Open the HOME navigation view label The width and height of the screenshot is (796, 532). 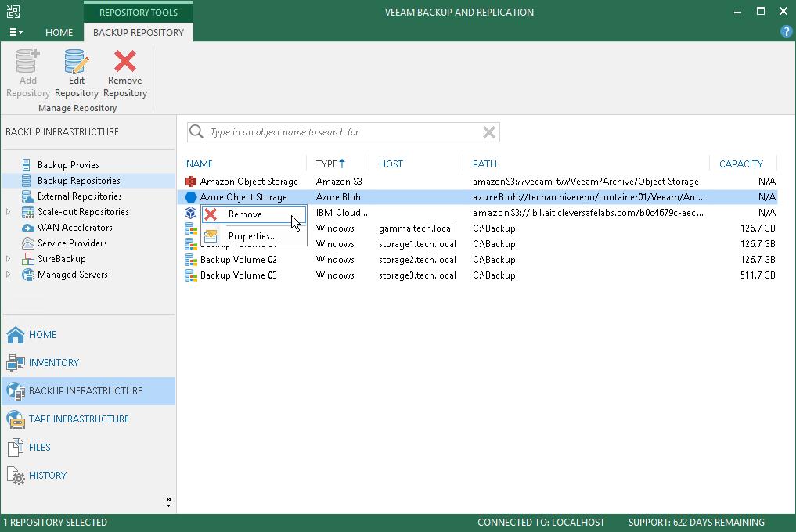pyautogui.click(x=42, y=335)
